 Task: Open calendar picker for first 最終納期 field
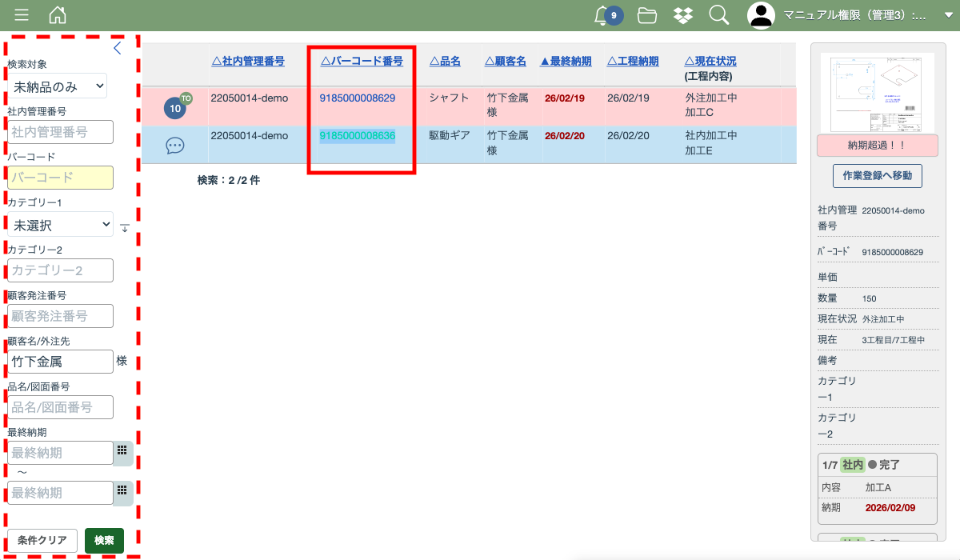coord(122,451)
